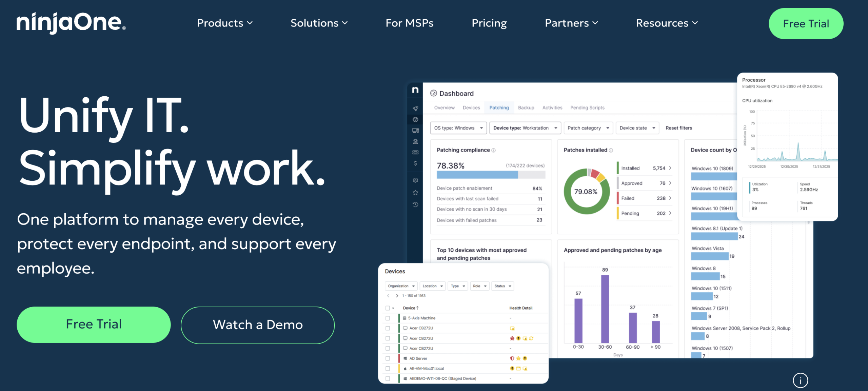Click info icon next to Patching compliance
Image resolution: width=868 pixels, height=391 pixels.
click(x=493, y=150)
